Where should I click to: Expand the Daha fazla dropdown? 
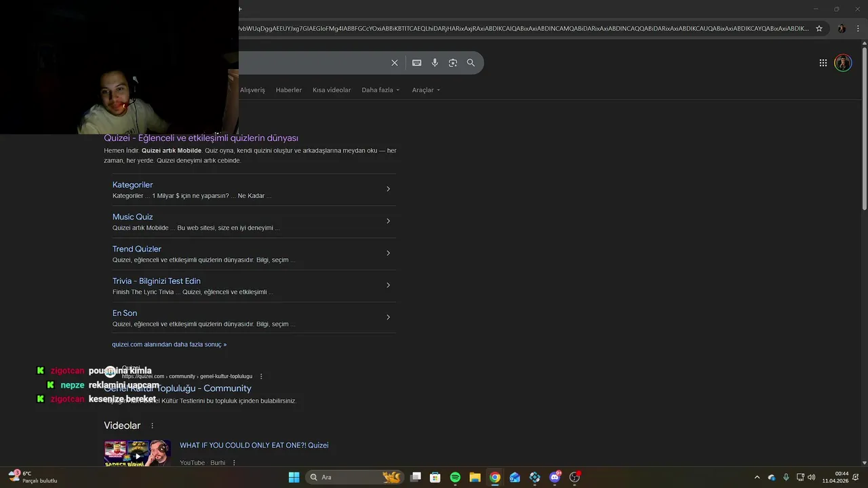[x=380, y=90]
